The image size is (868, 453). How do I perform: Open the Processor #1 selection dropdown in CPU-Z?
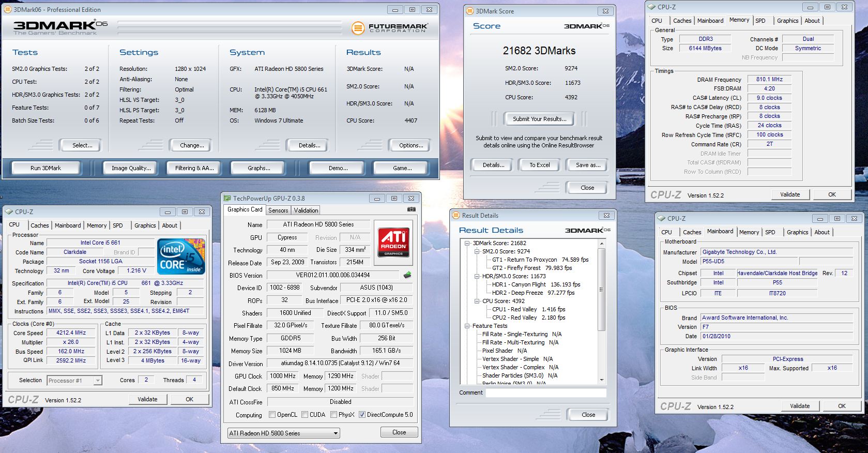tap(74, 381)
